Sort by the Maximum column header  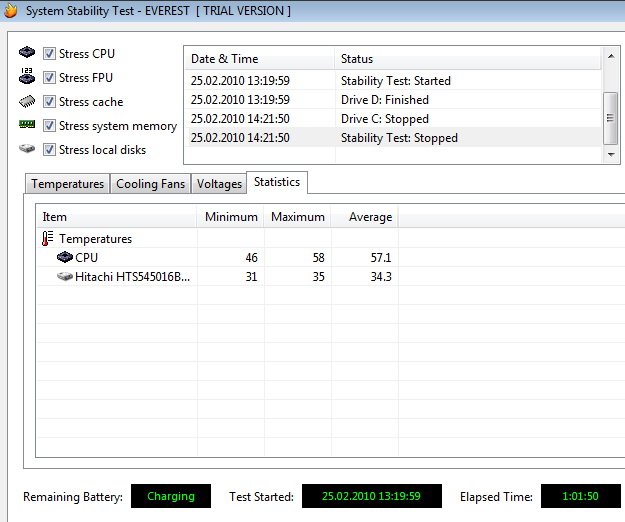297,217
